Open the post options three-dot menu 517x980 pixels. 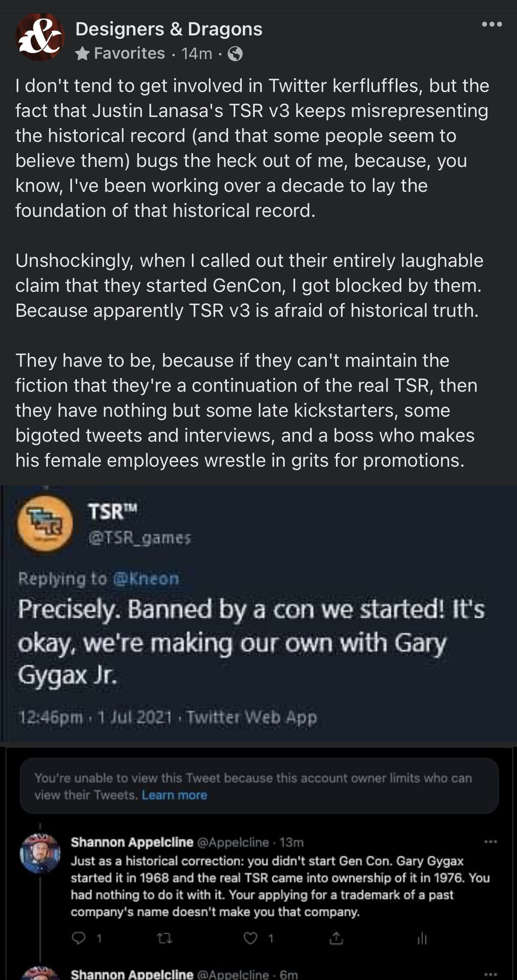click(x=492, y=25)
